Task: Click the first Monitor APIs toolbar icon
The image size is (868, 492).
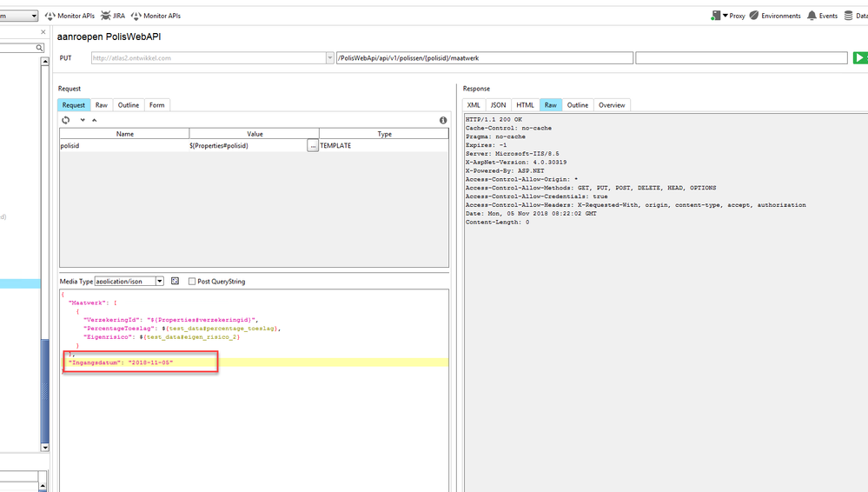Action: 50,16
